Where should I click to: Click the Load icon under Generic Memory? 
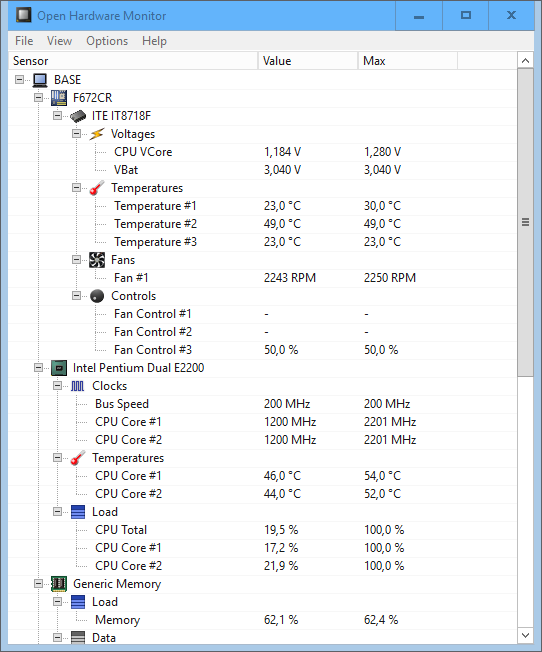(x=78, y=602)
